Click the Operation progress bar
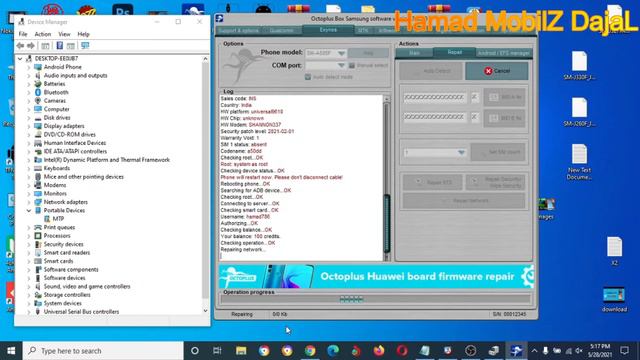Screen dimensions: 640x360 pos(375,299)
